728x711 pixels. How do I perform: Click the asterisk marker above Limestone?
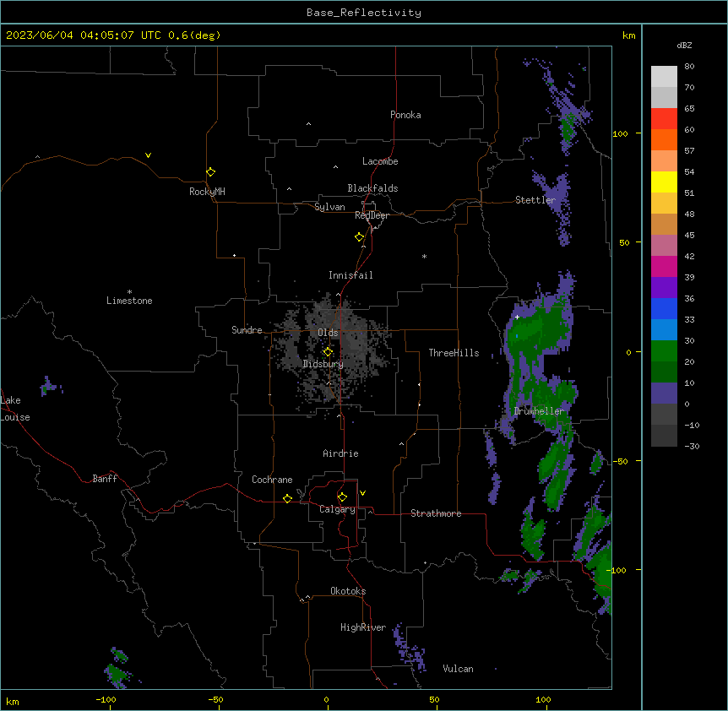click(129, 292)
